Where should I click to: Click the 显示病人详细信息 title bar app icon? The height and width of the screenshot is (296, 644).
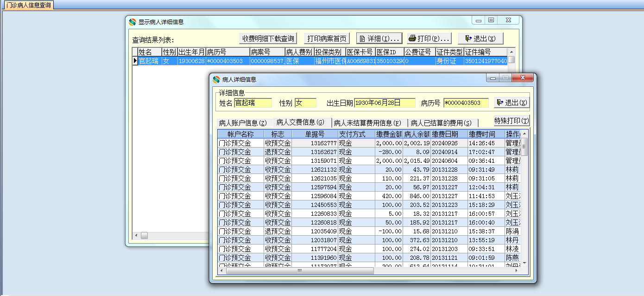133,22
